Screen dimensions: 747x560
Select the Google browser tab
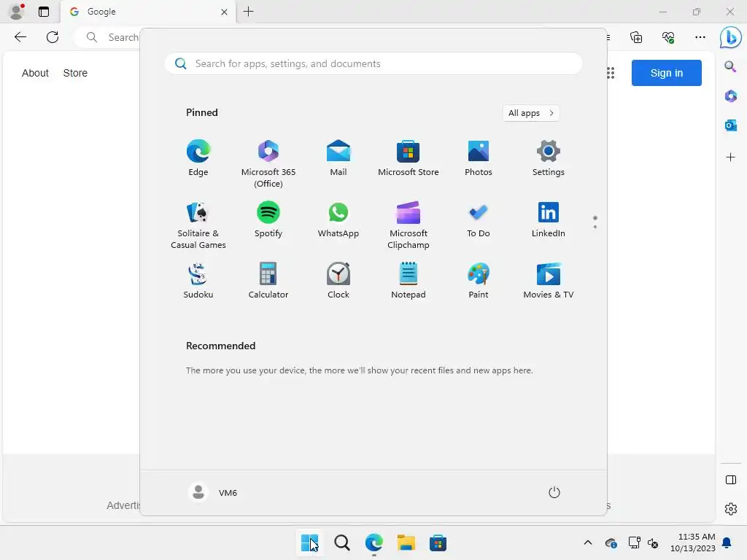[x=147, y=12]
